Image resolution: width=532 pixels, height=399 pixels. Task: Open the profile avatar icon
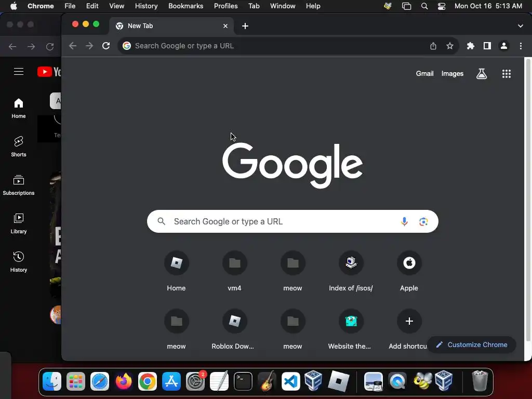504,46
